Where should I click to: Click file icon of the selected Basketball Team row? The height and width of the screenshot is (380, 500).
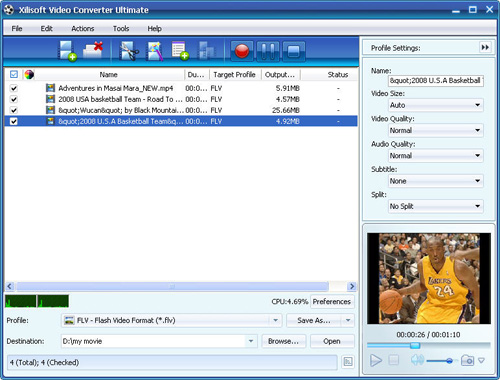click(50, 121)
